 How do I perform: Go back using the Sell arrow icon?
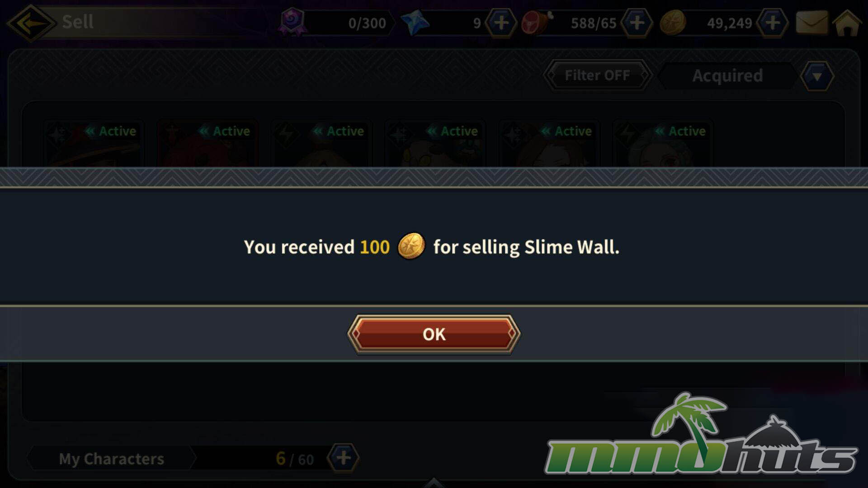coord(31,23)
